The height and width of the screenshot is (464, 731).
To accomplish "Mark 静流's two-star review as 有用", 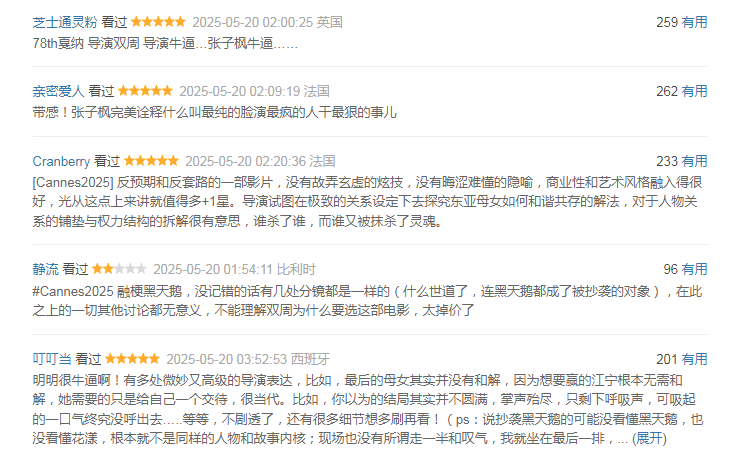I will [695, 269].
